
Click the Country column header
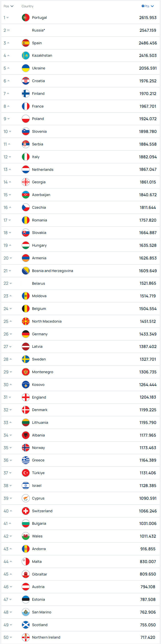click(27, 6)
